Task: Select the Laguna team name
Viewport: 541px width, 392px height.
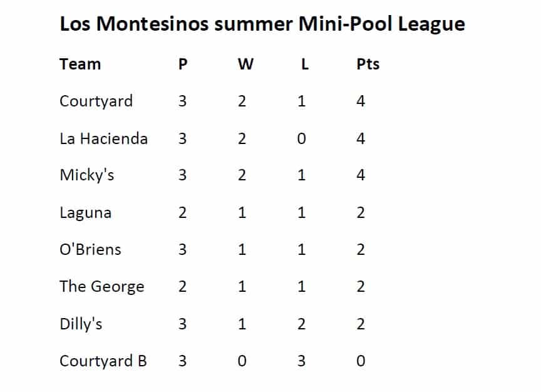Action: [85, 213]
